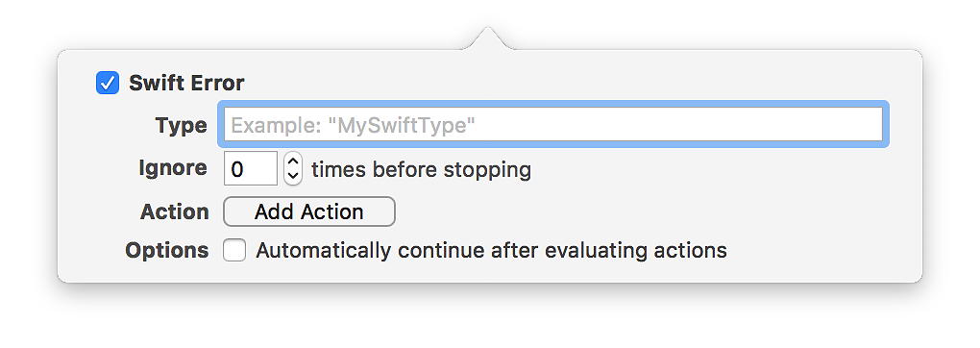Click the "times before stopping" text
The height and width of the screenshot is (348, 980).
pyautogui.click(x=421, y=169)
